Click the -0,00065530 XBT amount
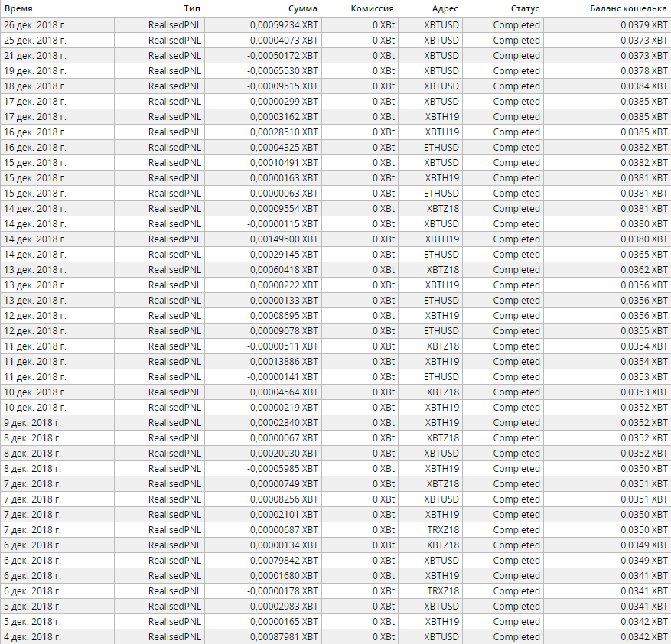The image size is (671, 644). 282,71
